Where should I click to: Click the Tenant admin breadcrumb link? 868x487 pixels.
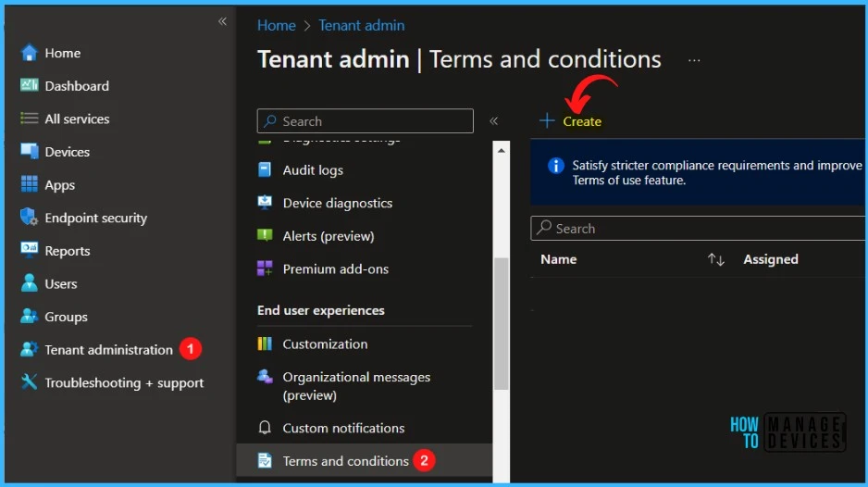[361, 26]
